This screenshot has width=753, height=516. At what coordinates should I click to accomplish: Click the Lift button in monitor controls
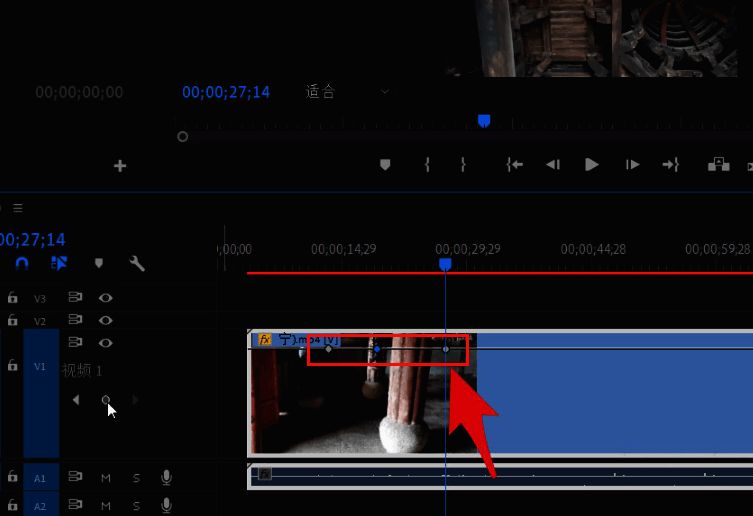(718, 165)
